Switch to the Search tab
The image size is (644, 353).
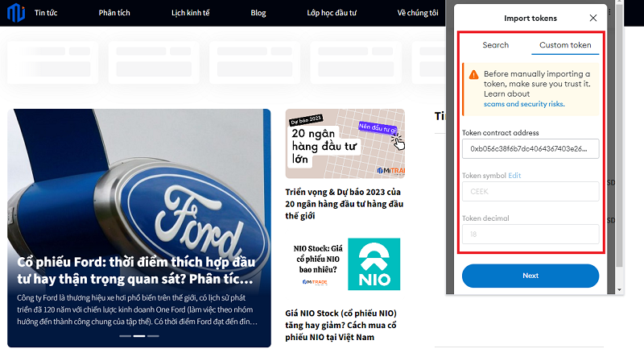(x=495, y=45)
